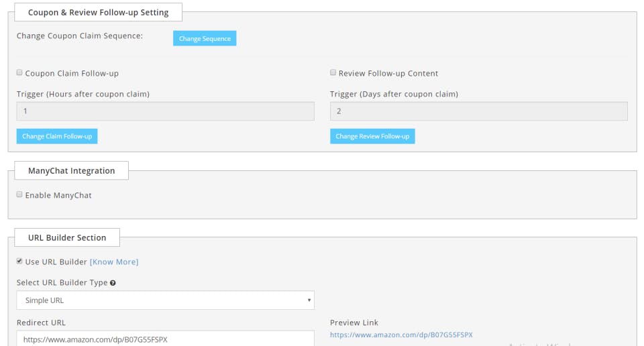Screen dimensions: 644x346
Task: Click the Change Claim Follow-up button
Action: pos(57,136)
